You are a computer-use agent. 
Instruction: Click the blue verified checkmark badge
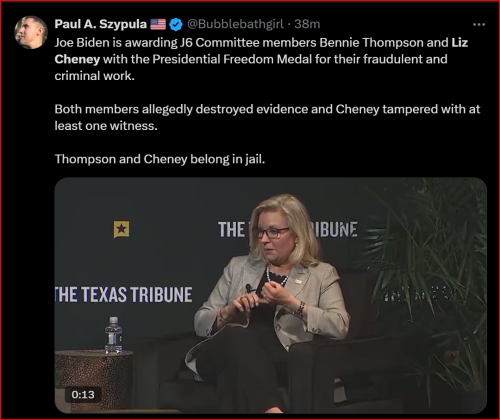[176, 24]
